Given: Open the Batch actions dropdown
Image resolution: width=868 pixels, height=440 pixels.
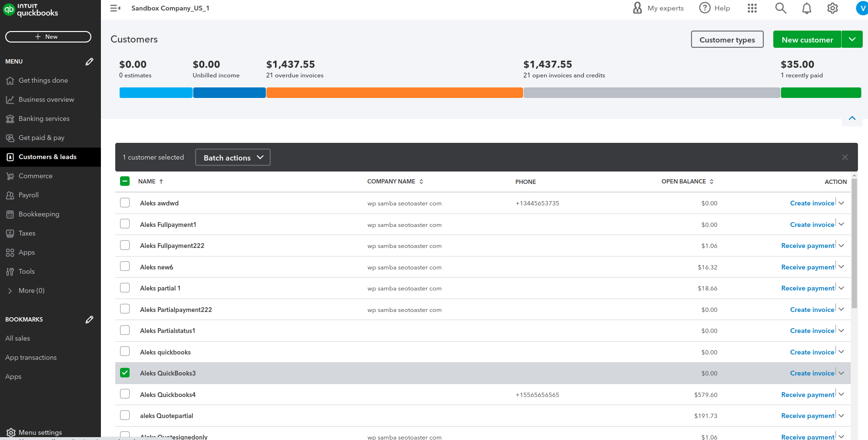Looking at the screenshot, I should pyautogui.click(x=233, y=157).
